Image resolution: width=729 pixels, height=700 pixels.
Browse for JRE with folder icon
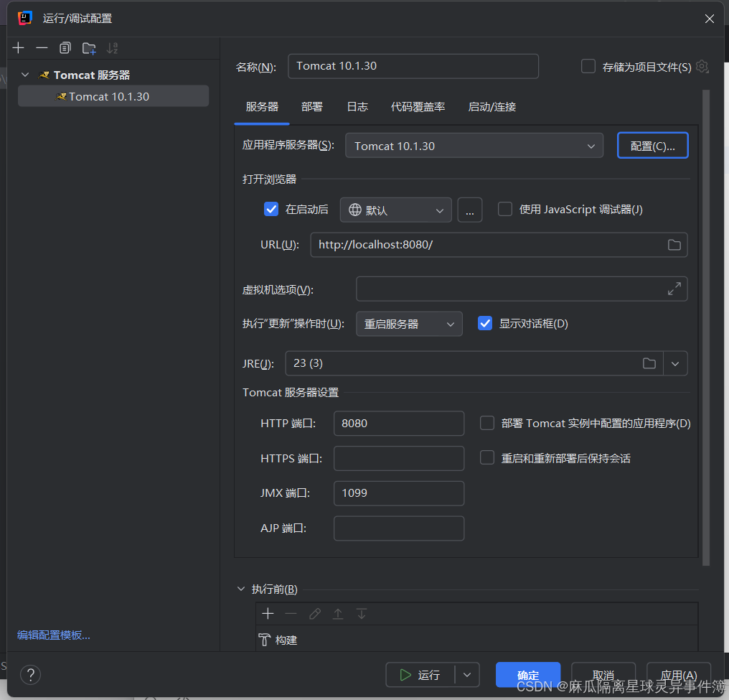649,363
